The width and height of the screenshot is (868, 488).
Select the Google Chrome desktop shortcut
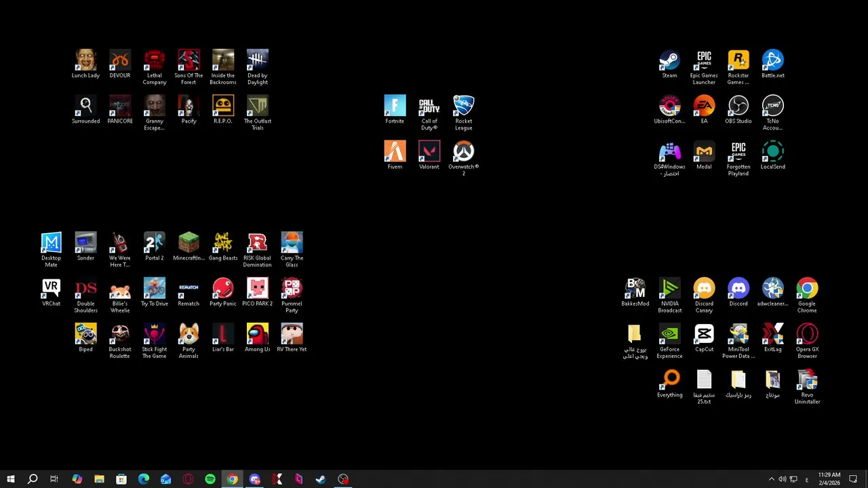[807, 295]
